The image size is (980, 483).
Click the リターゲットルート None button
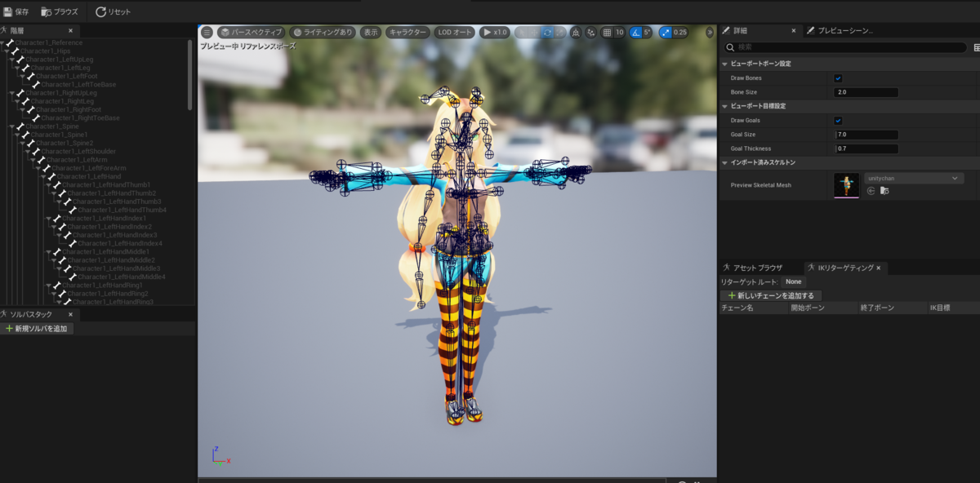[x=794, y=281]
